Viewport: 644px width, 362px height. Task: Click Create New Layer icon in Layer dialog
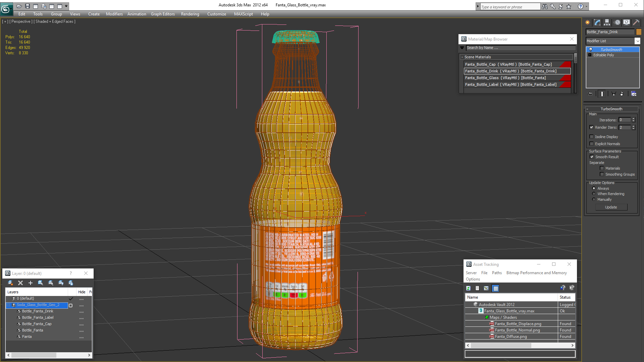tap(10, 283)
